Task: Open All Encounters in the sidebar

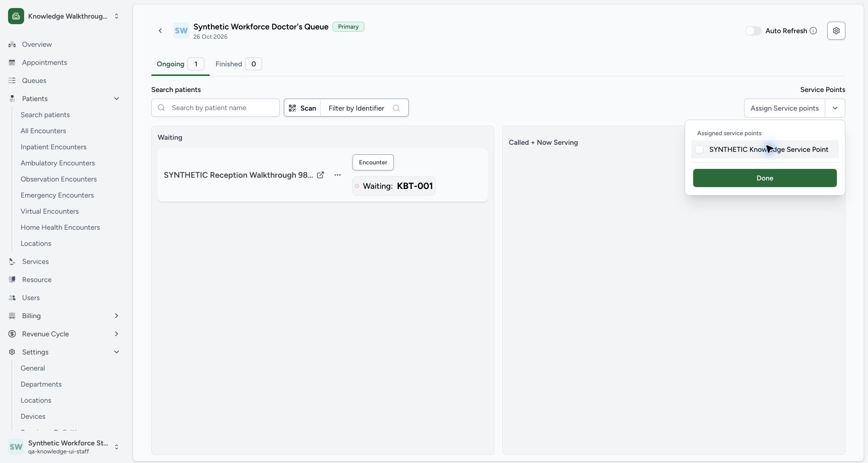Action: coord(43,131)
